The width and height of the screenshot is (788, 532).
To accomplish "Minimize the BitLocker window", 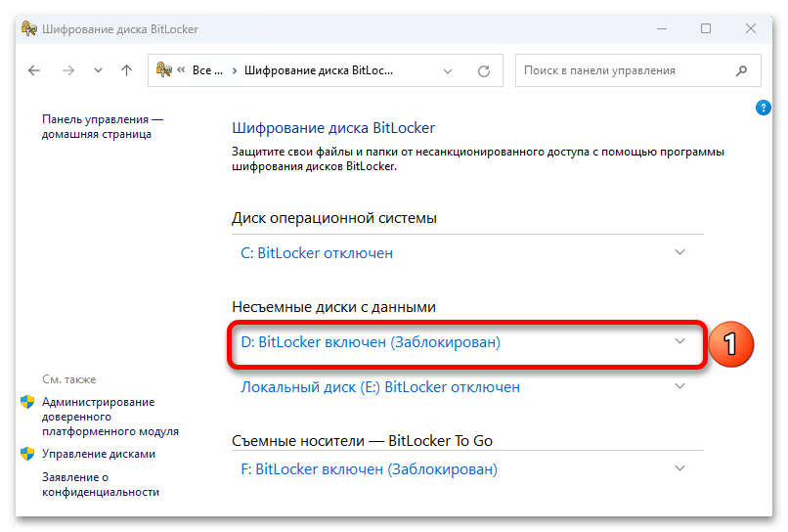I will (x=662, y=28).
